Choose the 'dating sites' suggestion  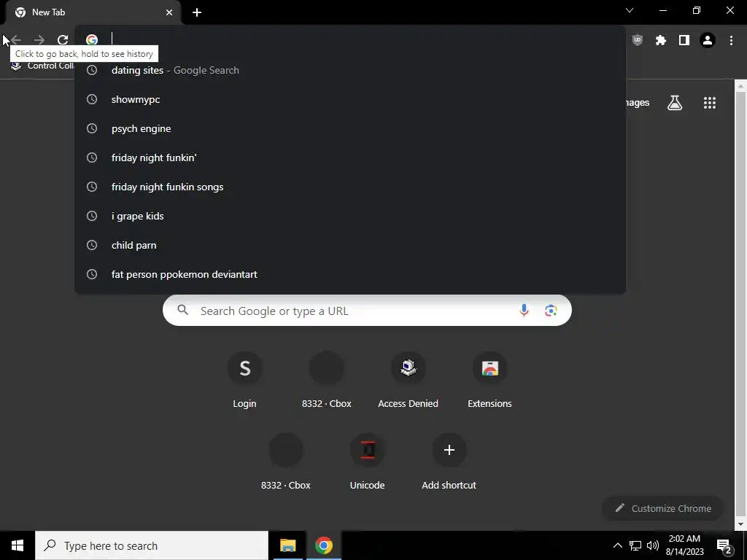[350, 70]
